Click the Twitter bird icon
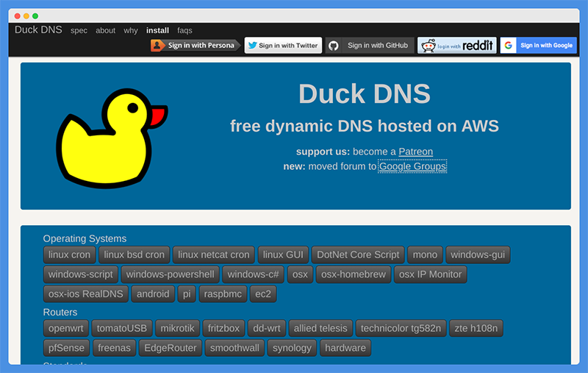588x373 pixels. [x=252, y=46]
